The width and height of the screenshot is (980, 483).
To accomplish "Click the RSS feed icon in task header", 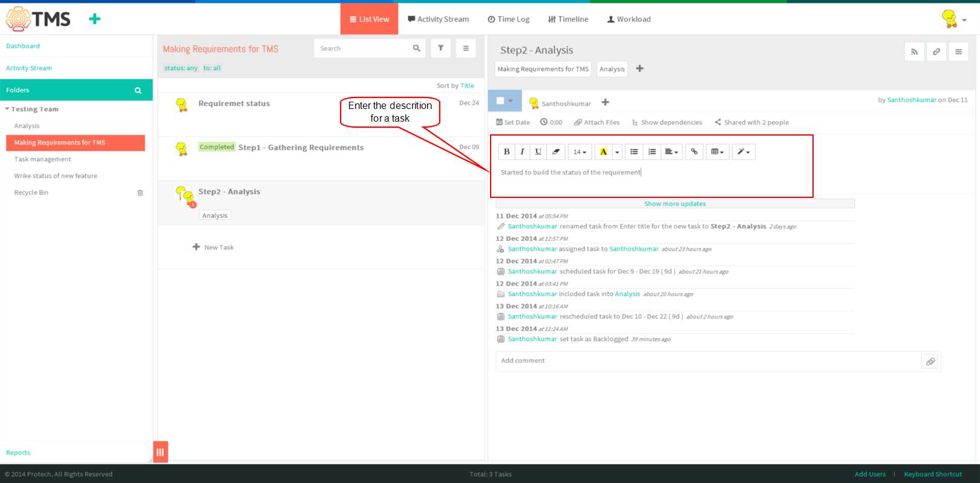I will click(x=914, y=52).
